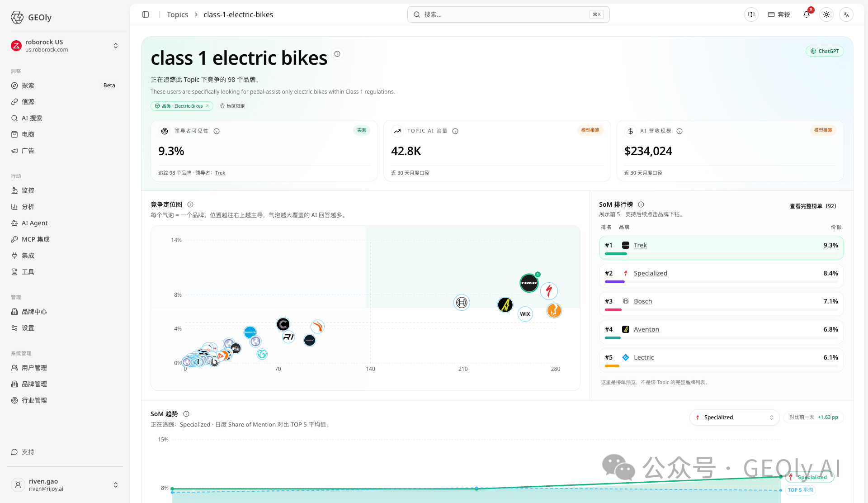Click TOP 5 平均 trend line label
This screenshot has height=503, width=868.
coord(800,490)
